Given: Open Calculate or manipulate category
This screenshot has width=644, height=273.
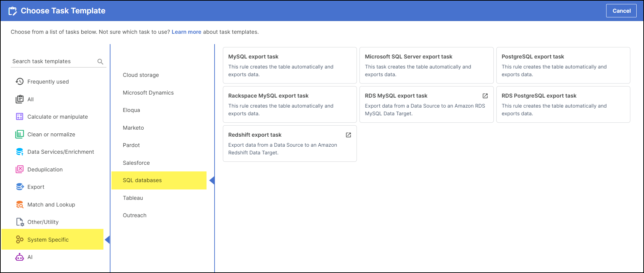Looking at the screenshot, I should point(58,117).
